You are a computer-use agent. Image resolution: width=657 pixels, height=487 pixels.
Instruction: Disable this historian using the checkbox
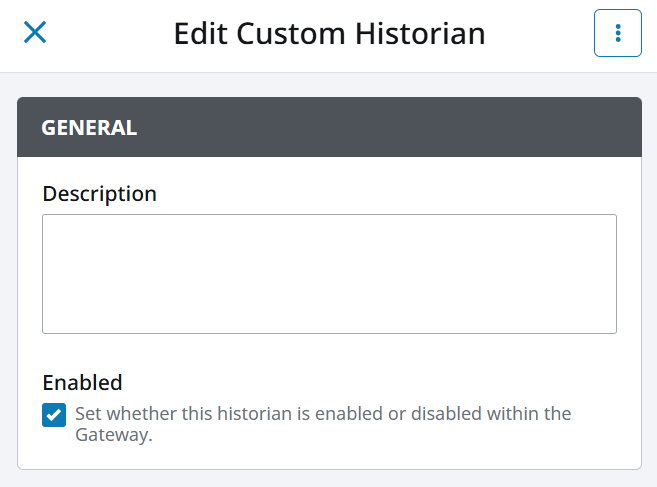coord(54,414)
